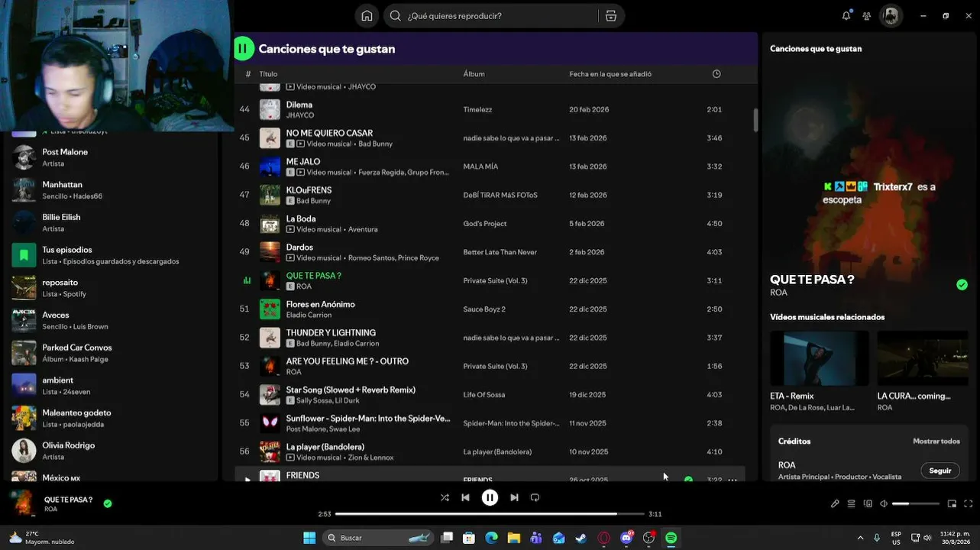Open Manhattan single in library sidebar
The width and height of the screenshot is (980, 550).
[x=111, y=190]
